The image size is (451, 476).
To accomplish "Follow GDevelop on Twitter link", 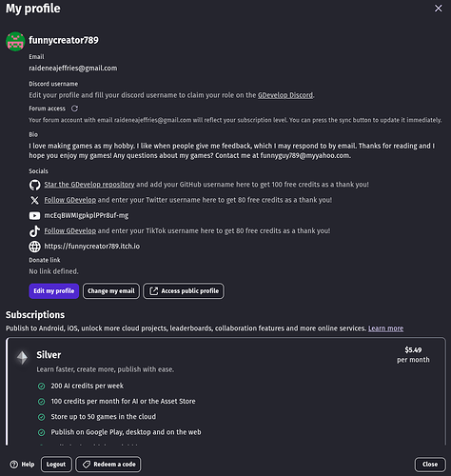I will (69, 200).
